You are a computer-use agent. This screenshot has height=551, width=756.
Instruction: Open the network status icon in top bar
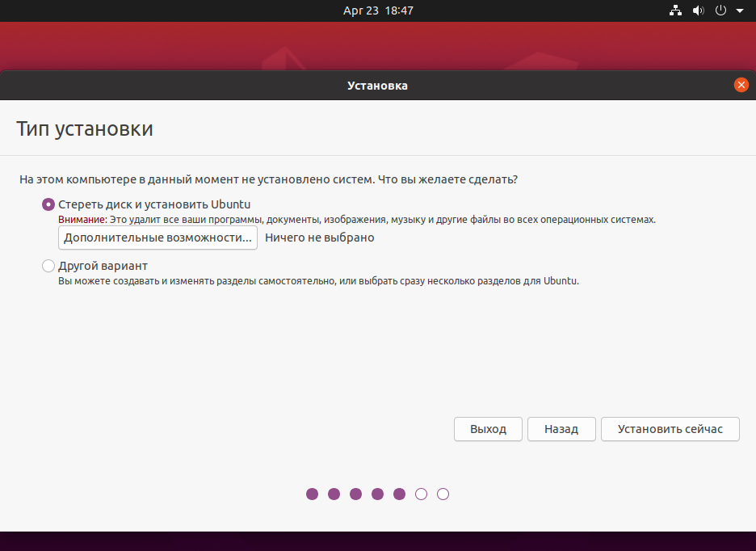675,11
